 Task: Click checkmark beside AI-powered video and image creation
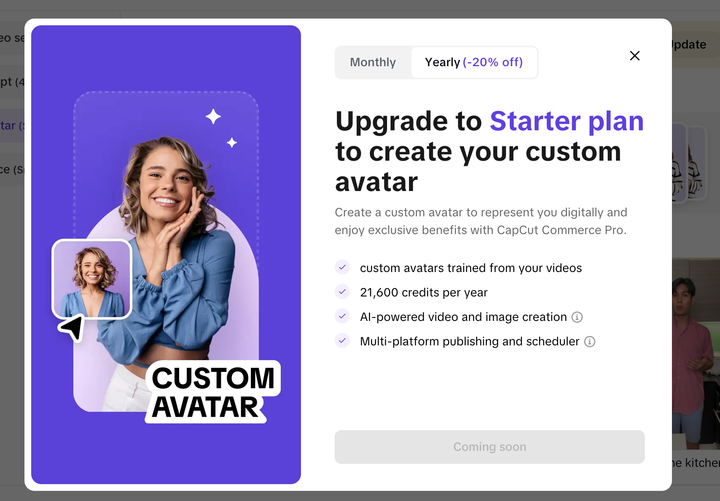point(342,316)
